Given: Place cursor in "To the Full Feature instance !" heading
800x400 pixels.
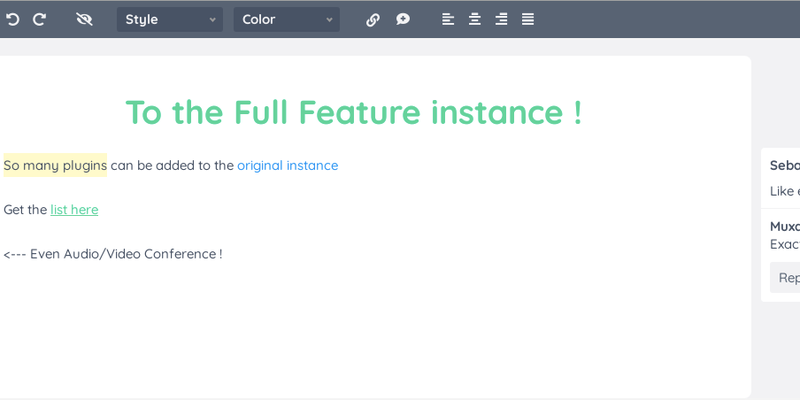Looking at the screenshot, I should (x=354, y=112).
